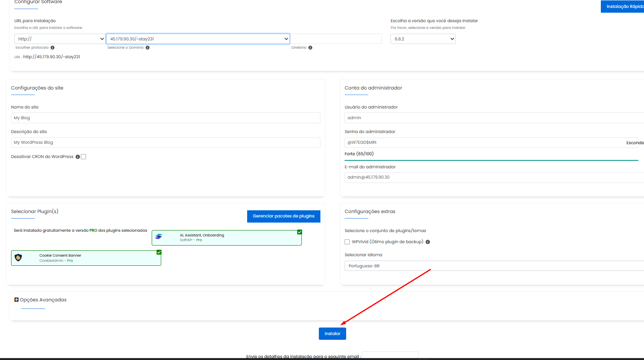
Task: Click info icon next to Desativar CRON
Action: pyautogui.click(x=78, y=157)
